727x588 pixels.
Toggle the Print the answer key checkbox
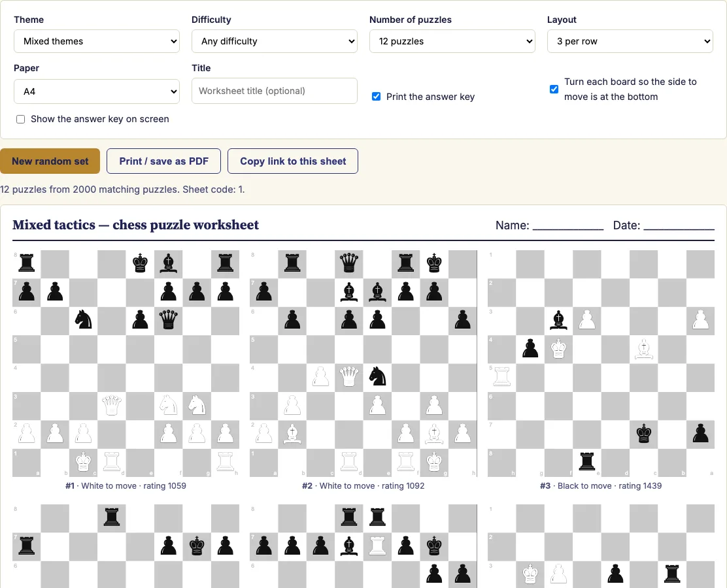click(x=376, y=97)
